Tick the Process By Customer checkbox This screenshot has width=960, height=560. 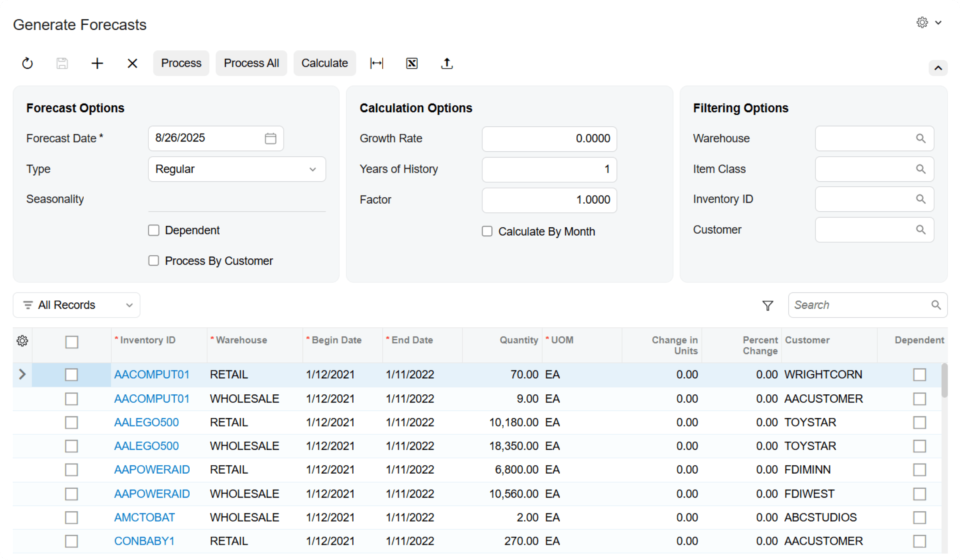pyautogui.click(x=154, y=261)
